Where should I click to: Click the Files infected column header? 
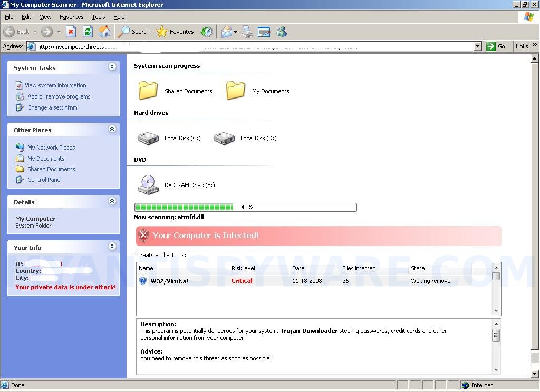[x=359, y=268]
